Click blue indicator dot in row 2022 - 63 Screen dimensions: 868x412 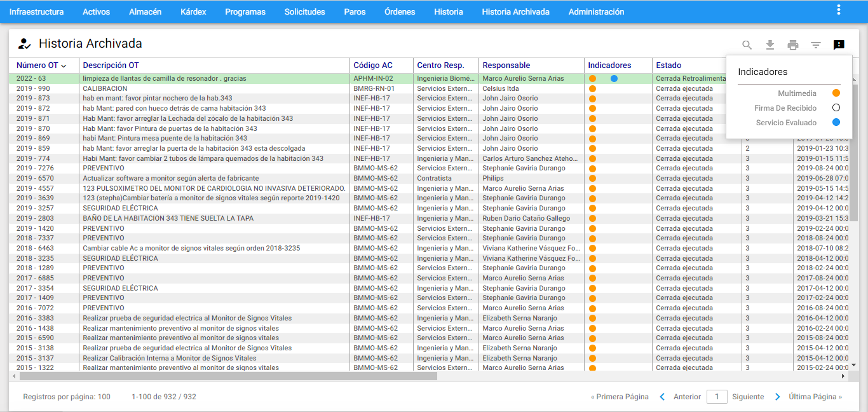click(x=614, y=78)
